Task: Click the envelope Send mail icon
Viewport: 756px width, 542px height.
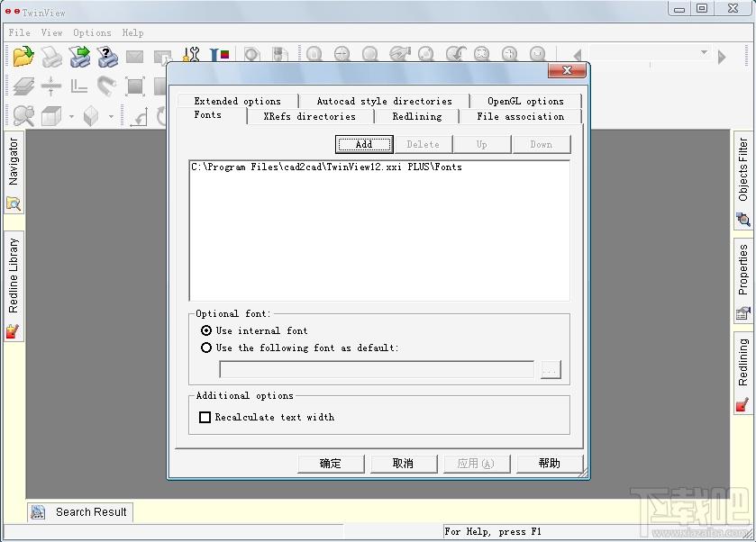Action: click(x=135, y=57)
